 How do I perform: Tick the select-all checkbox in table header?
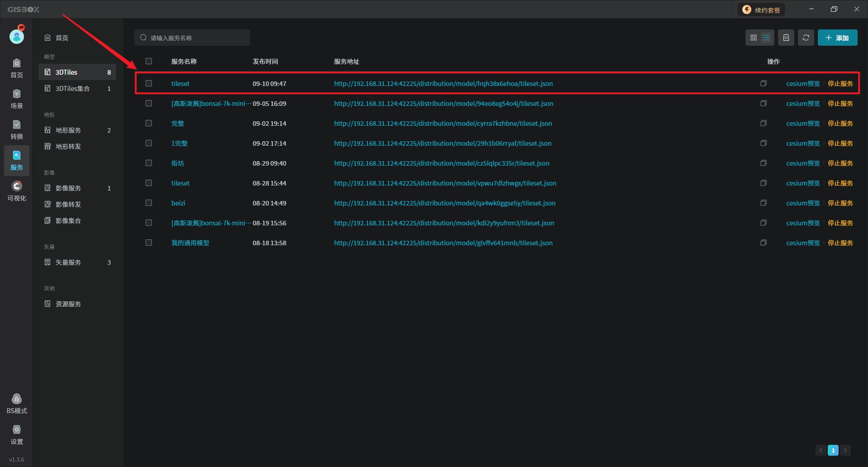149,62
